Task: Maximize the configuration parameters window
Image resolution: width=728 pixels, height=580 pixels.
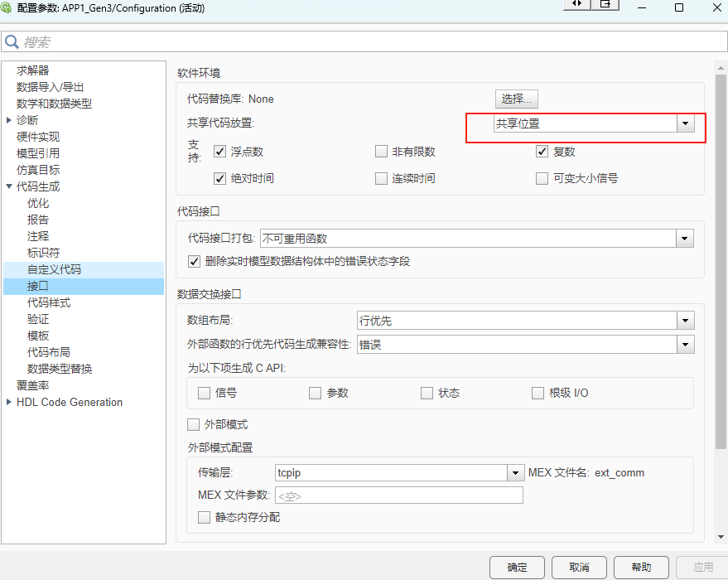Action: [x=679, y=7]
